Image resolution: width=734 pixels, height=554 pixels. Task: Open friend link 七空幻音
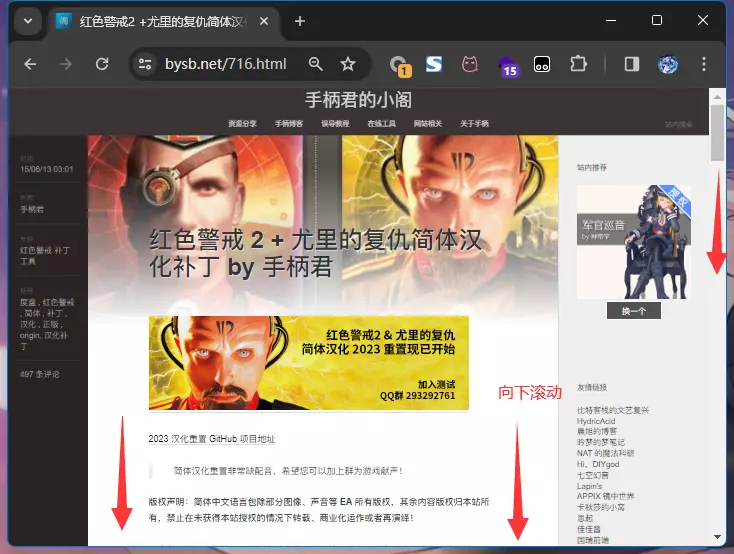point(593,475)
